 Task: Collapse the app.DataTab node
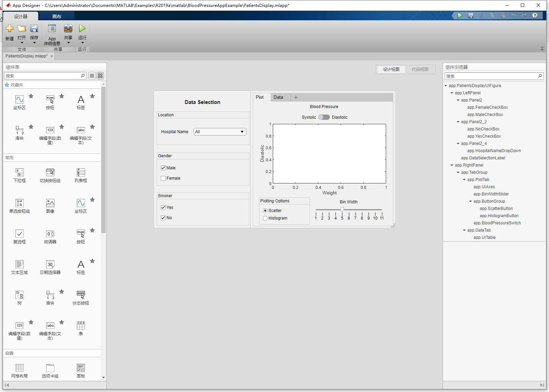click(464, 230)
